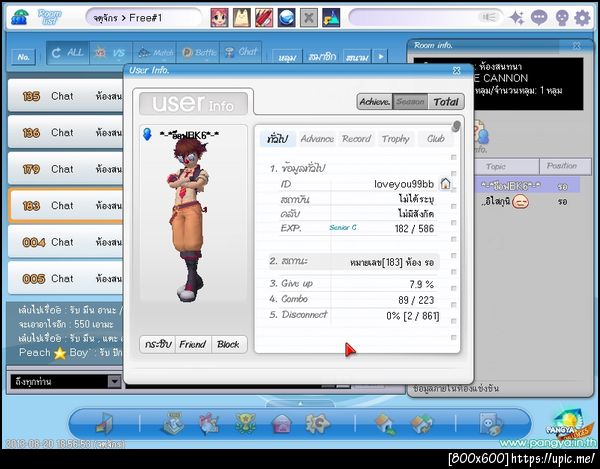The image size is (600, 469).
Task: Open the cash register shop icon
Action: 173,423
